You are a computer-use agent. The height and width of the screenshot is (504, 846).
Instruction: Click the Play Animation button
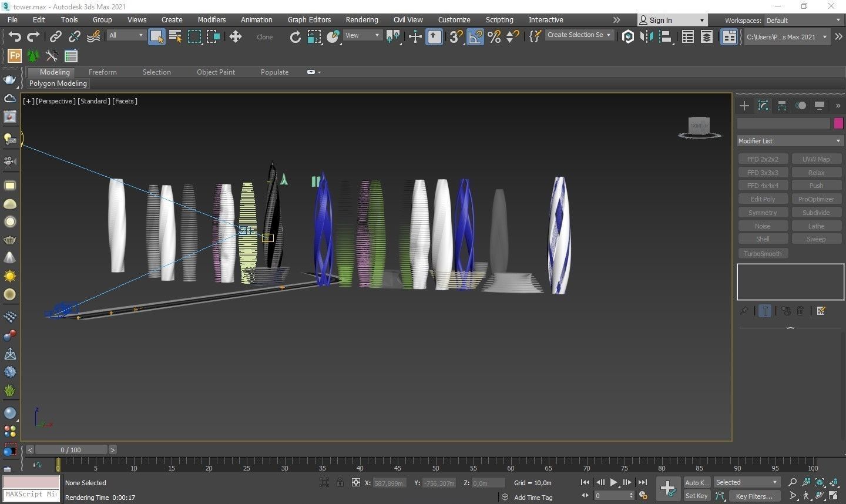[x=614, y=482]
